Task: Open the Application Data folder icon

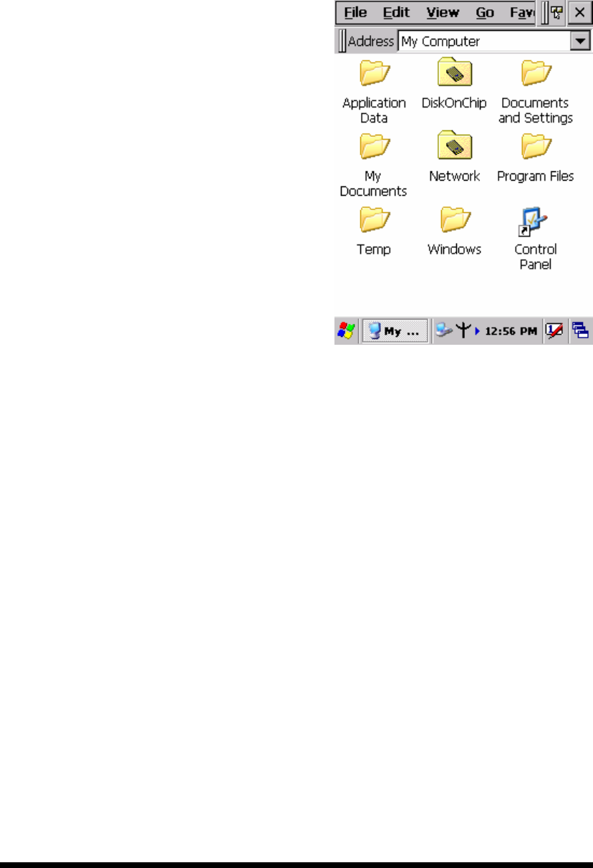Action: coord(374,72)
